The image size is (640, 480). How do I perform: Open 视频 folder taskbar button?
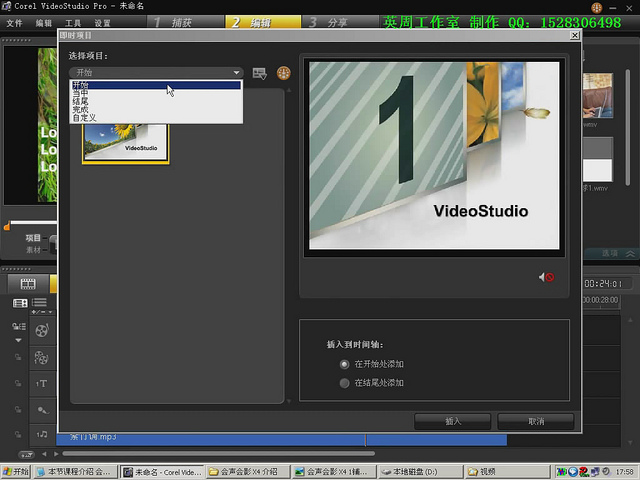coord(505,472)
